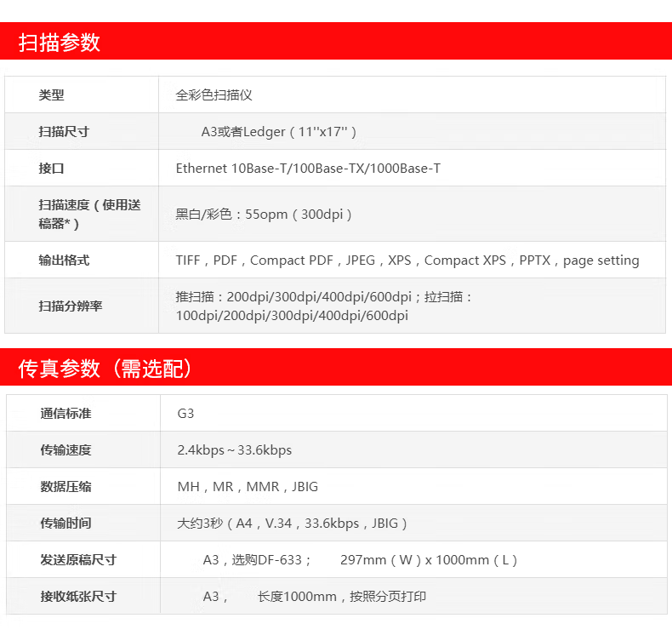Viewport: 672px width, 641px height.
Task: Click the 扫描参数 red section header
Action: click(x=60, y=42)
